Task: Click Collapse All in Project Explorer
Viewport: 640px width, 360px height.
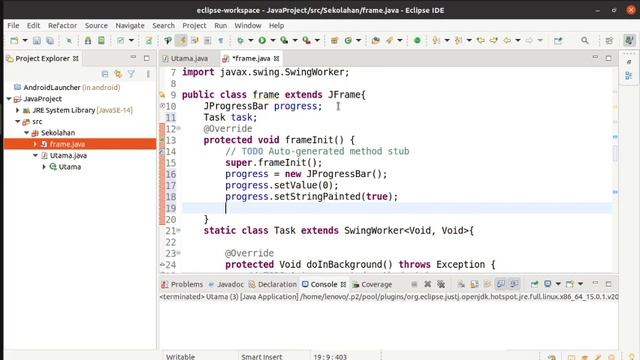Action: (x=105, y=74)
